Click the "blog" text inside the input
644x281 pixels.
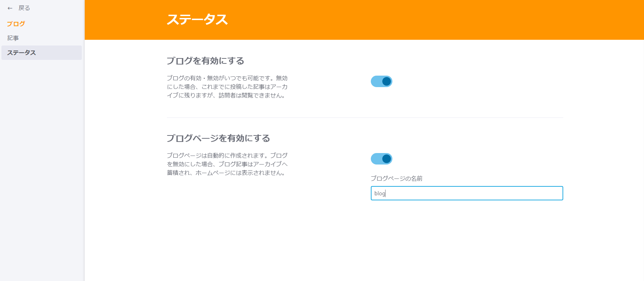379,193
